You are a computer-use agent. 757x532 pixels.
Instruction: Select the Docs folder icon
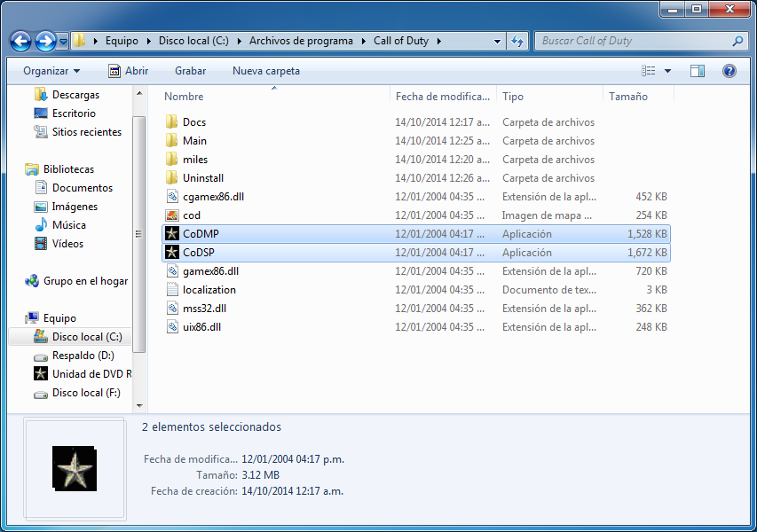172,122
